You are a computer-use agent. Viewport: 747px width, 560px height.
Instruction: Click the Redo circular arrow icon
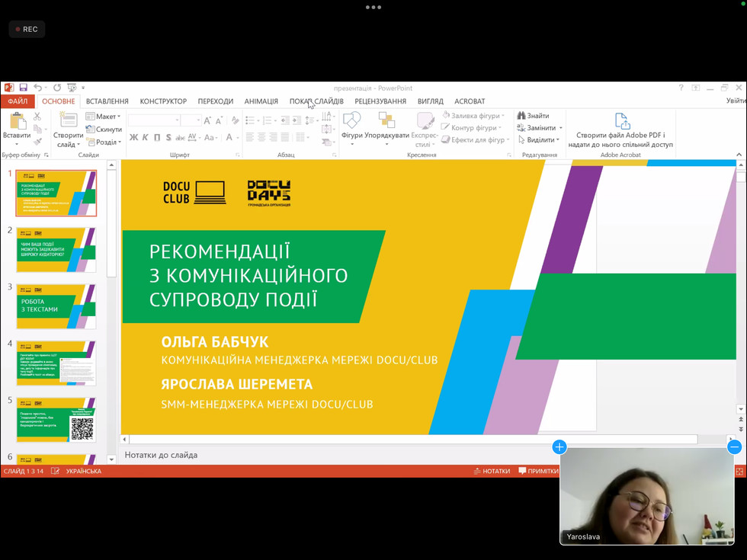[57, 88]
